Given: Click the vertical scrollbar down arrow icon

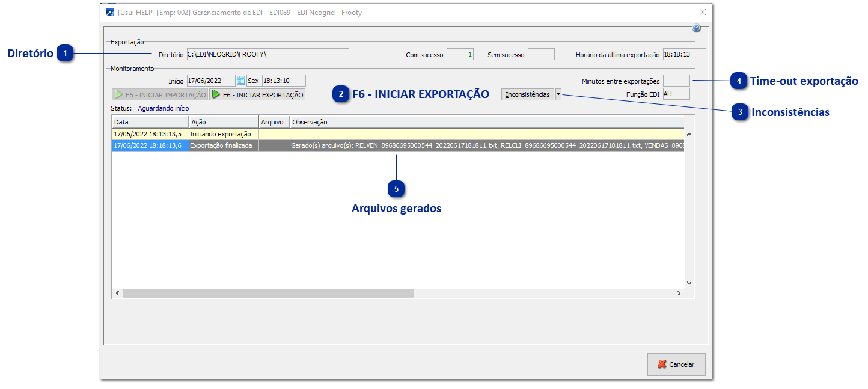Looking at the screenshot, I should (689, 281).
